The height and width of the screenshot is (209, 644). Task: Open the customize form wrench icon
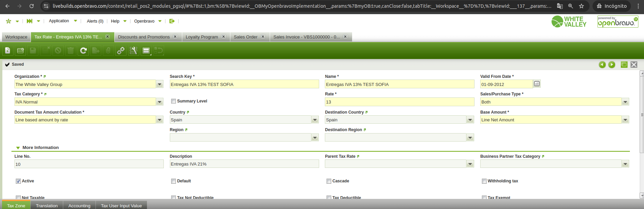coord(134,51)
